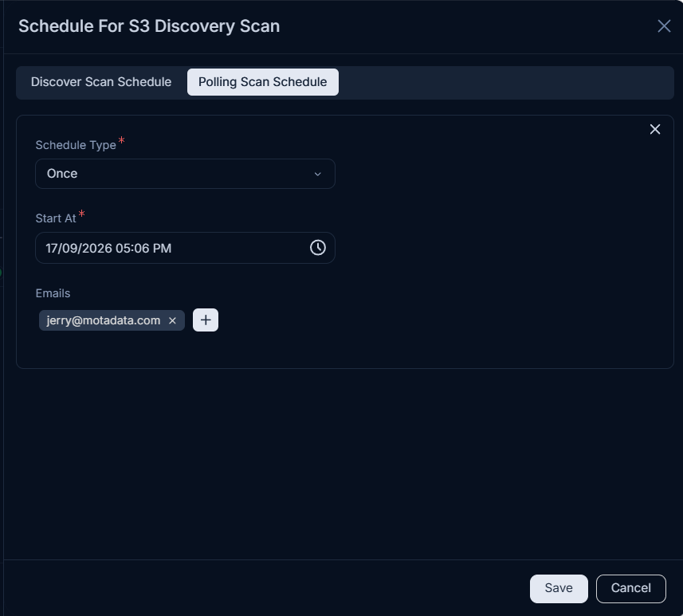Click the Schedule Type label

click(x=76, y=145)
